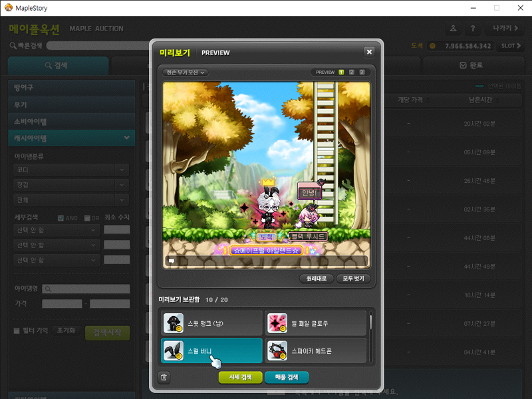Click the meso coin icon
Viewport: 532px width, 399px height.
click(x=432, y=46)
